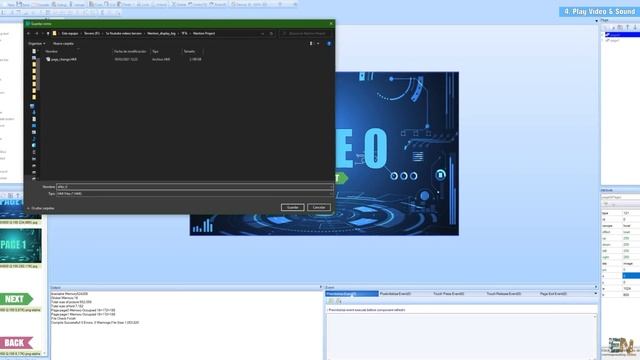The width and height of the screenshot is (640, 360).
Task: Click the forward arrow in the save dialog
Action: tap(36, 33)
